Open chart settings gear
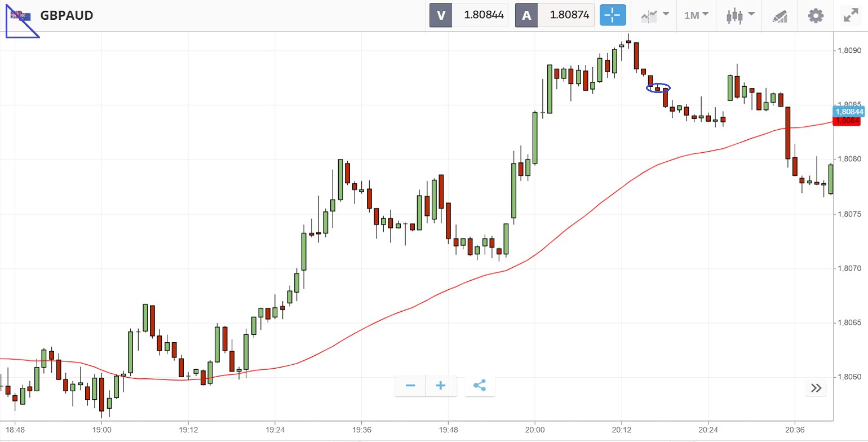Viewport: 868px width, 442px height. 816,15
